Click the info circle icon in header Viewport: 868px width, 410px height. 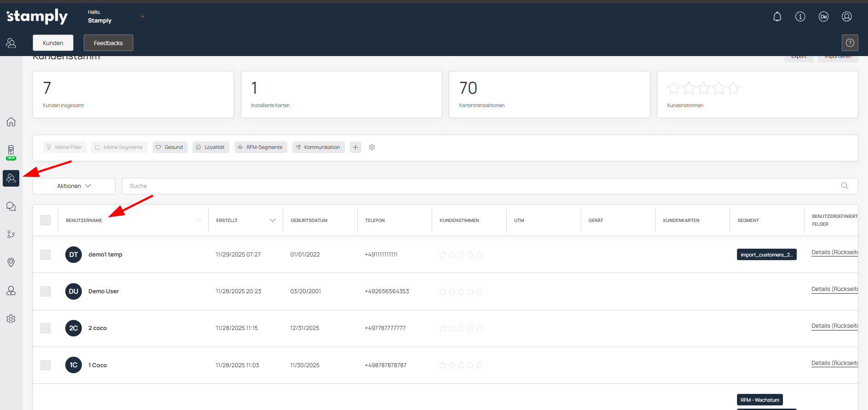click(x=800, y=17)
